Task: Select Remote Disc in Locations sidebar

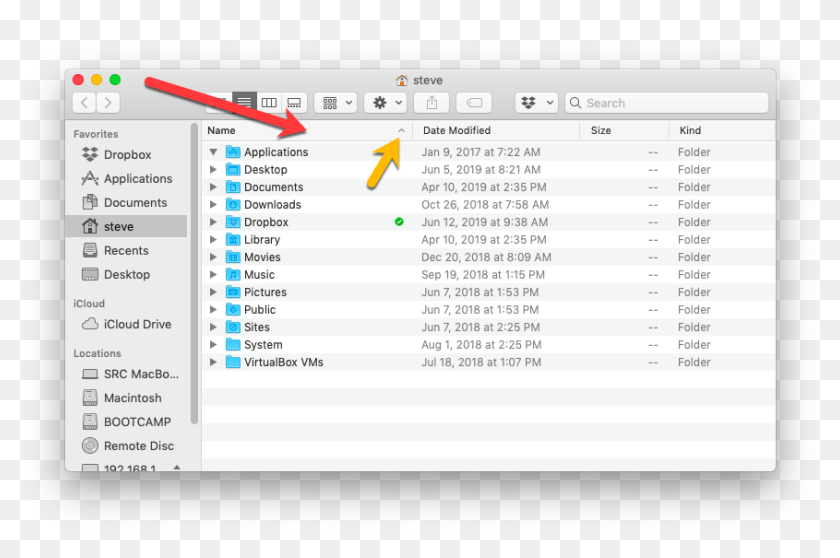Action: click(138, 446)
